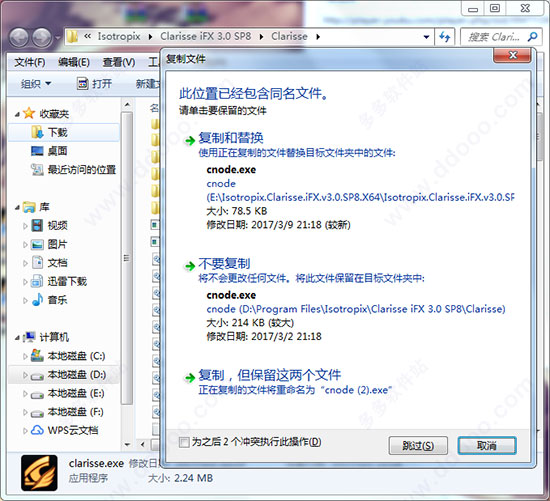Open the address bar history dropdown
This screenshot has width=550, height=501.
tap(427, 37)
